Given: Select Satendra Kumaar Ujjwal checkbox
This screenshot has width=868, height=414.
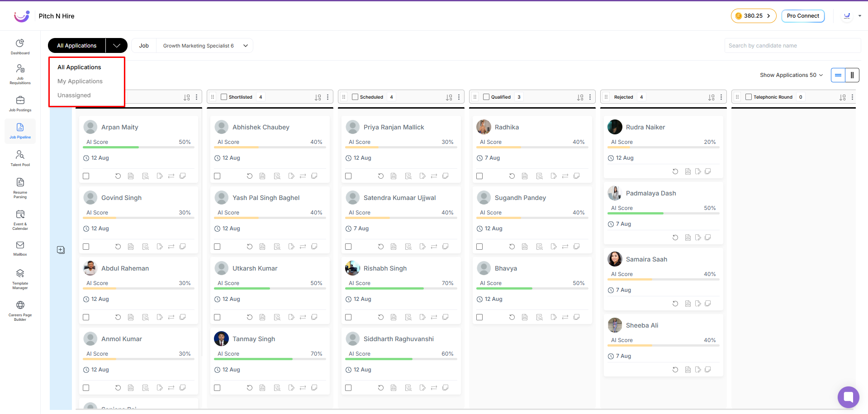Looking at the screenshot, I should pos(348,247).
